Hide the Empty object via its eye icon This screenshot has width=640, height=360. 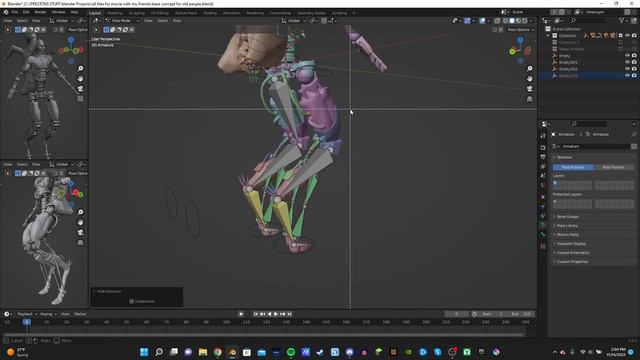627,56
